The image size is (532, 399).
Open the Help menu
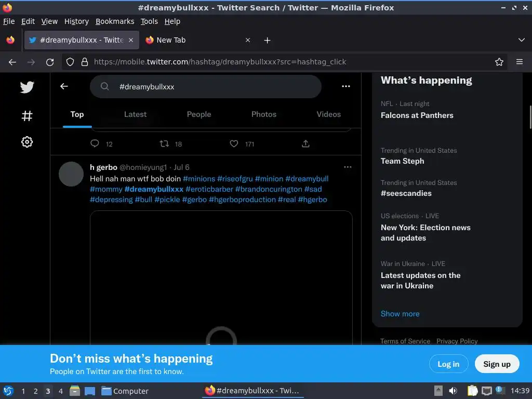tap(172, 21)
